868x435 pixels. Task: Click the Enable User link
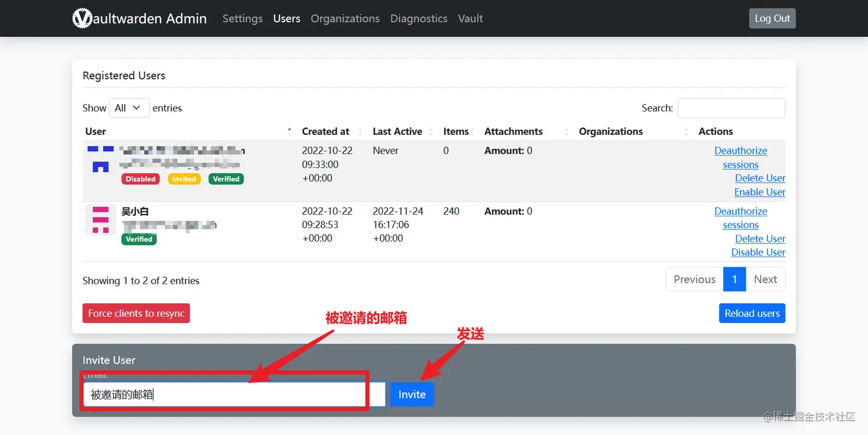(759, 192)
